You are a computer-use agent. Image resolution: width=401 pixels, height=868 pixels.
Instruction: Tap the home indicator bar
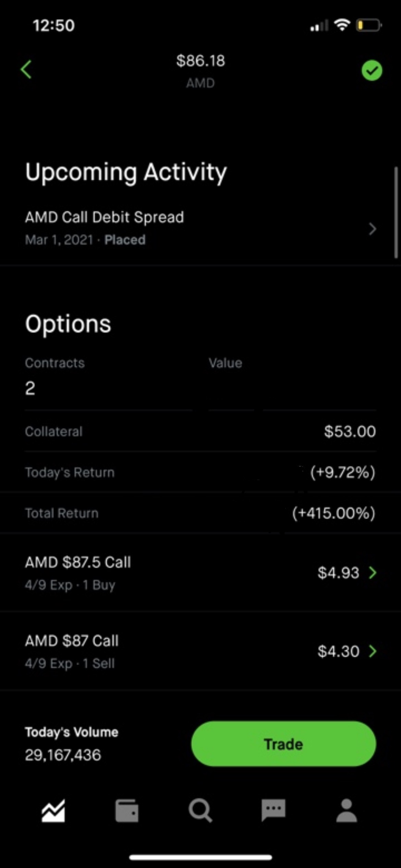coord(200,857)
